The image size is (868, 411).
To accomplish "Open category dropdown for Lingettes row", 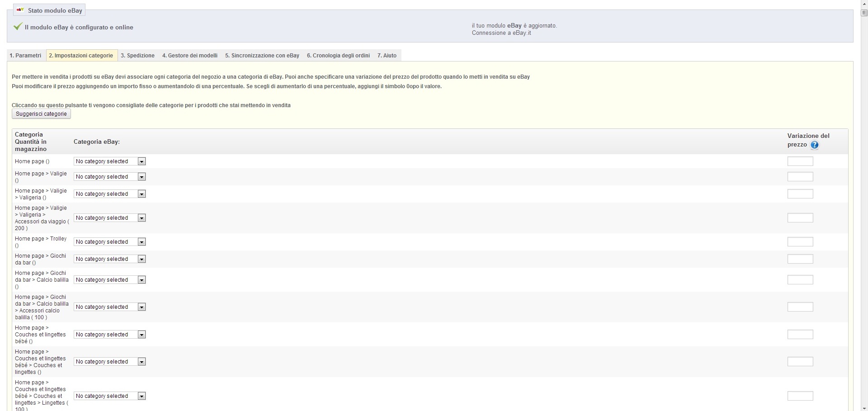I will [x=110, y=396].
